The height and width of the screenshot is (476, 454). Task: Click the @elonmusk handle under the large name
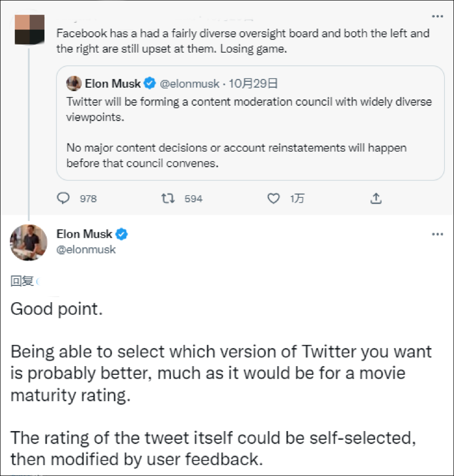pos(86,249)
